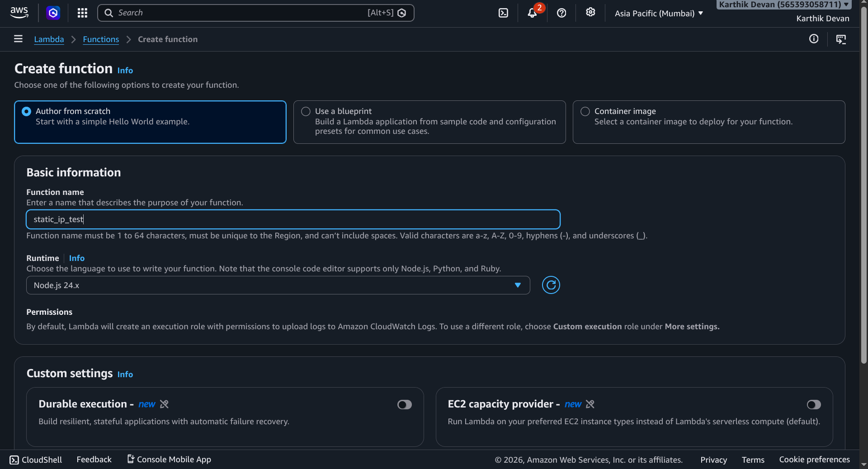Open the AWS home logo
This screenshot has height=469, width=868.
click(19, 13)
